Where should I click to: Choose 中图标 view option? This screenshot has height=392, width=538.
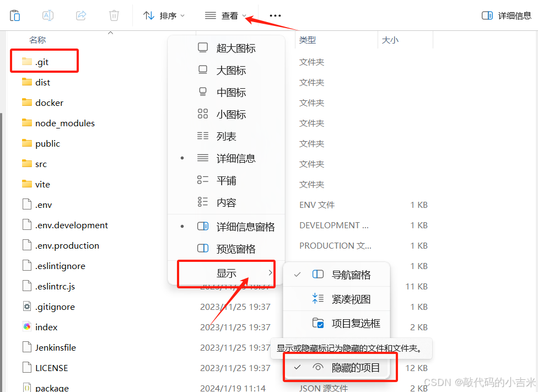(x=226, y=92)
